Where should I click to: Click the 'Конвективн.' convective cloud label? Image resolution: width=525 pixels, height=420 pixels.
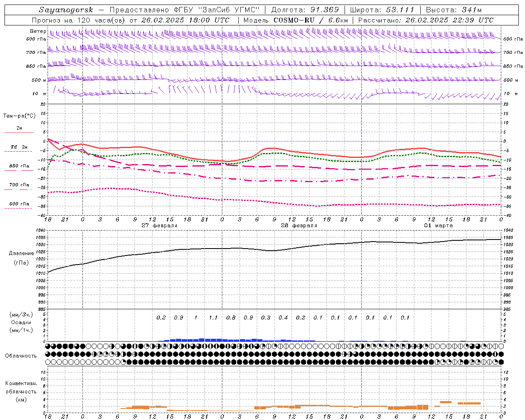pyautogui.click(x=21, y=383)
